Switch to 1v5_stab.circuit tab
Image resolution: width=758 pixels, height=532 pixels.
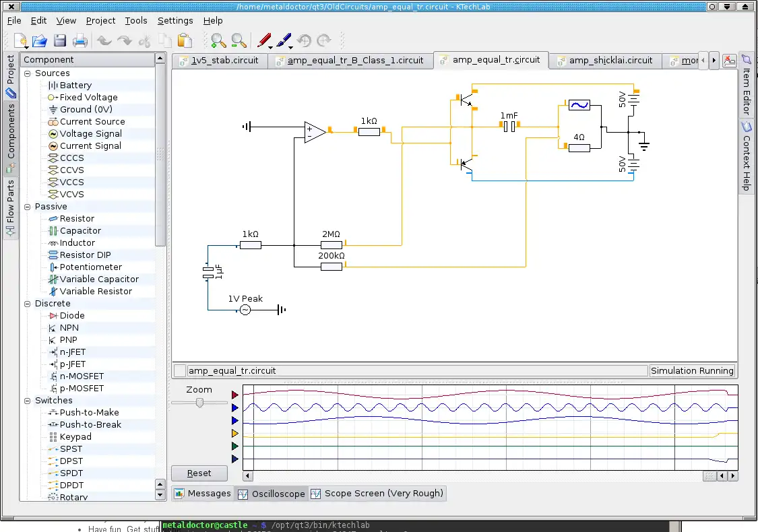[x=220, y=61]
